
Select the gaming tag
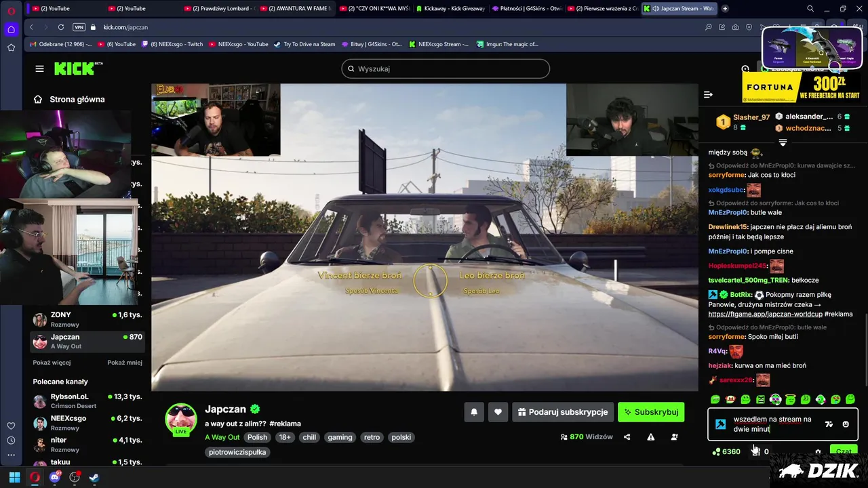tap(340, 437)
